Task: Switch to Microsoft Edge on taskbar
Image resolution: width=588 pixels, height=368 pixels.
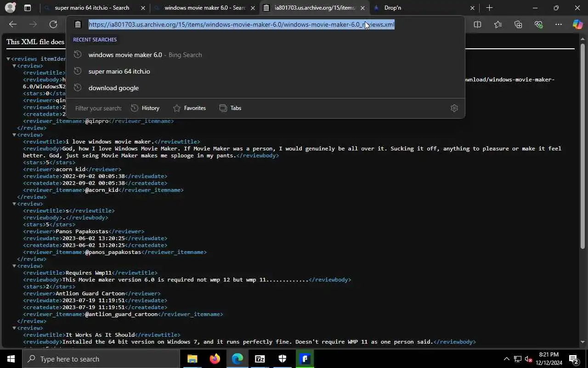Action: [237, 359]
